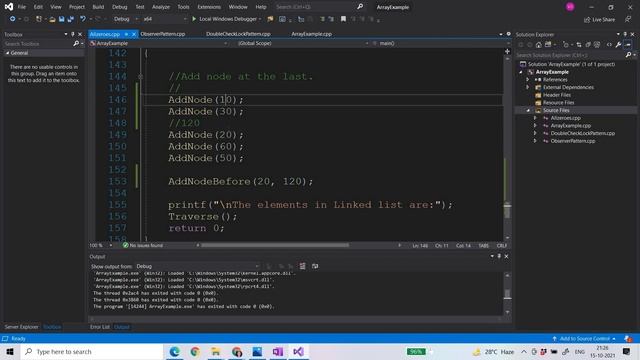
Task: Click the Save All icon
Action: pos(71,19)
